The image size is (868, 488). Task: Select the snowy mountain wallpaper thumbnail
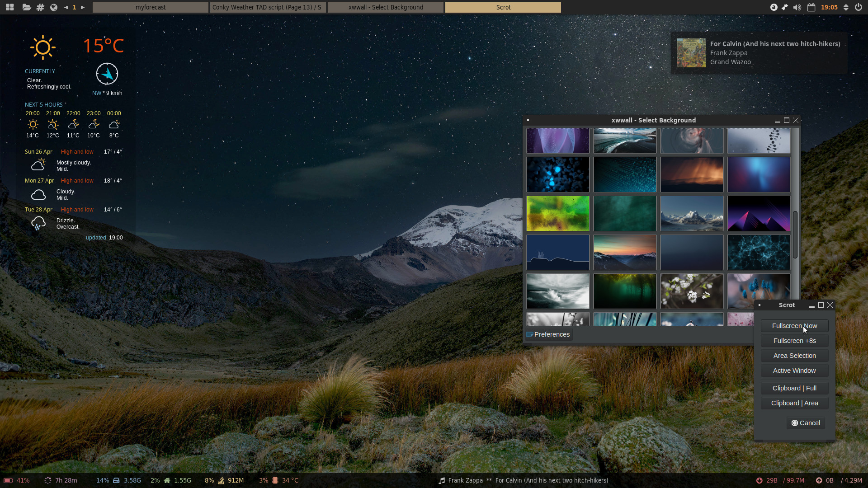pos(691,213)
